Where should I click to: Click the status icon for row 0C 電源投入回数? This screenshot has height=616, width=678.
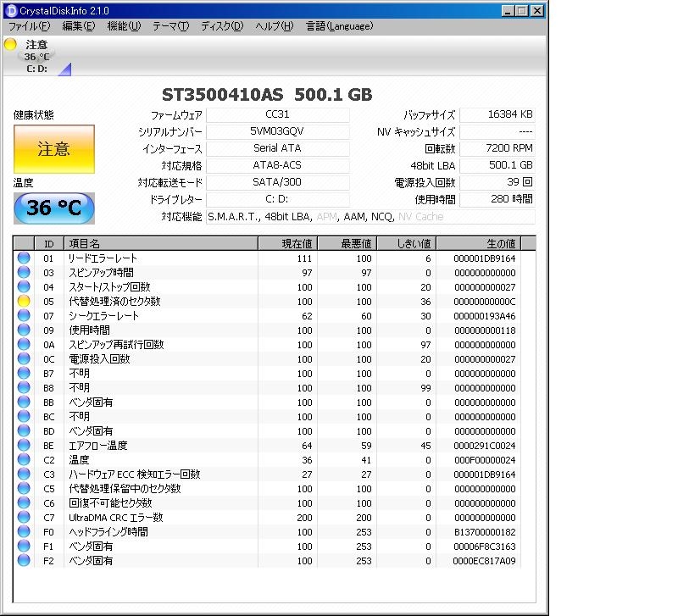point(24,358)
